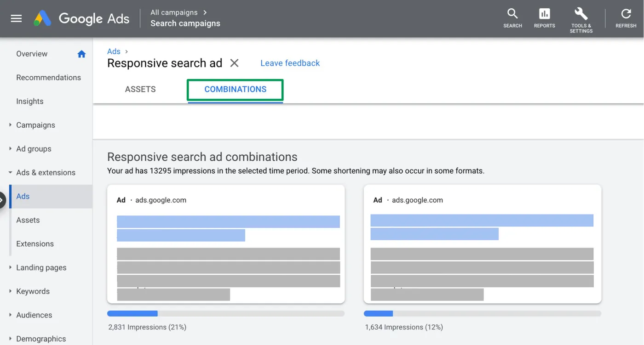
Task: Click the home icon beside Overview
Action: tap(81, 54)
